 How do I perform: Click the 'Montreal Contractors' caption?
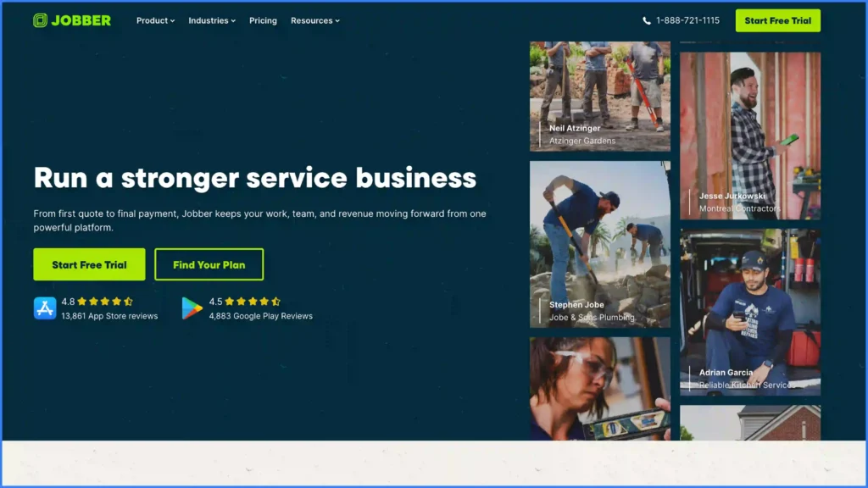tap(740, 208)
